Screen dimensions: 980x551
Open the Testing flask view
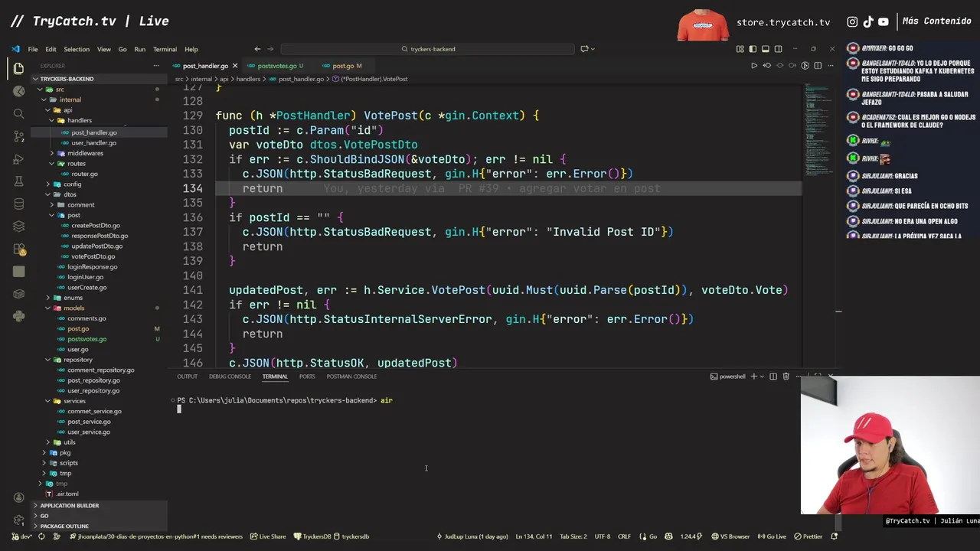pyautogui.click(x=18, y=181)
